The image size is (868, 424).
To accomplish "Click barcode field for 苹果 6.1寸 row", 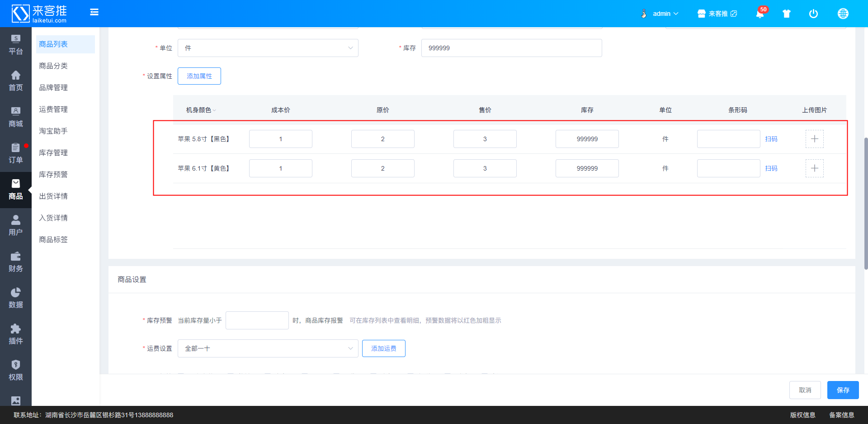I will click(729, 168).
